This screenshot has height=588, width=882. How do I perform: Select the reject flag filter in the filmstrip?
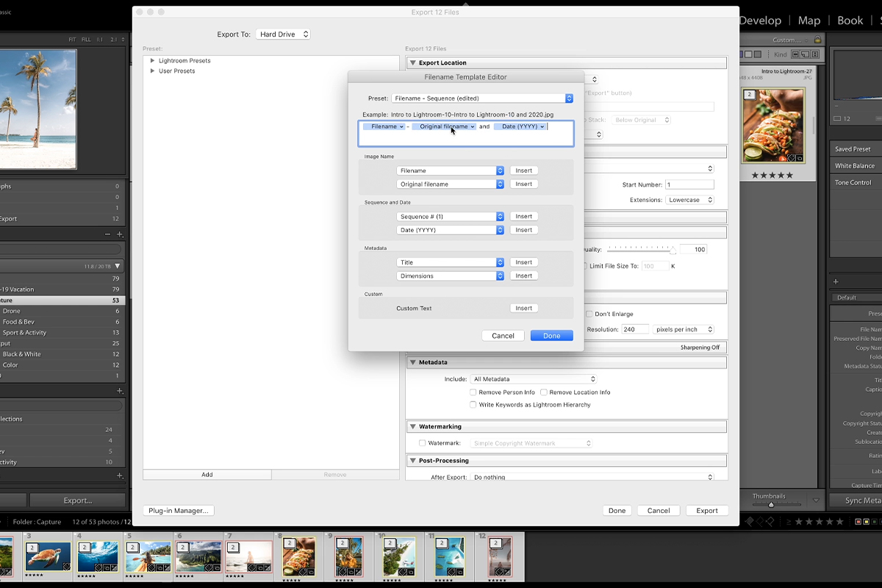point(770,520)
